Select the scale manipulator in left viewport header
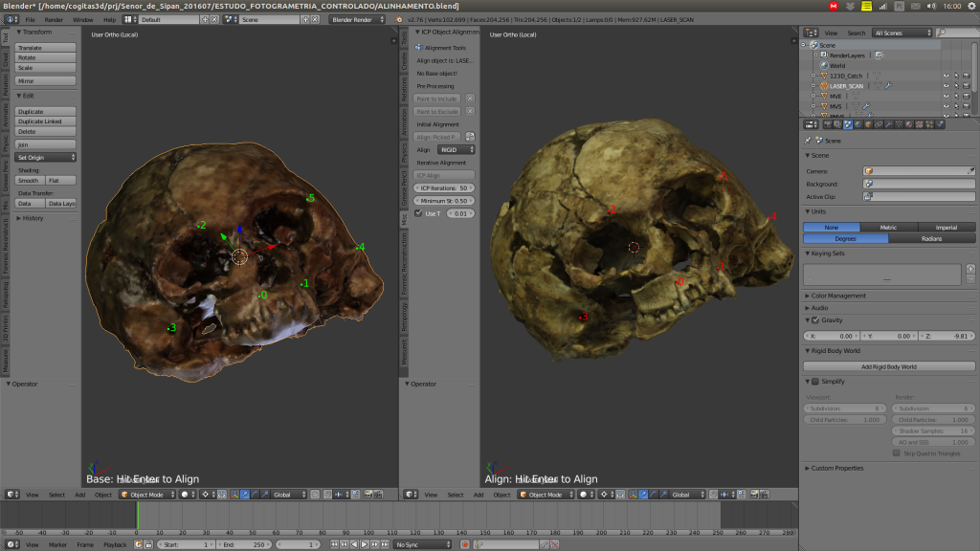Viewport: 980px width, 551px height. click(x=265, y=495)
